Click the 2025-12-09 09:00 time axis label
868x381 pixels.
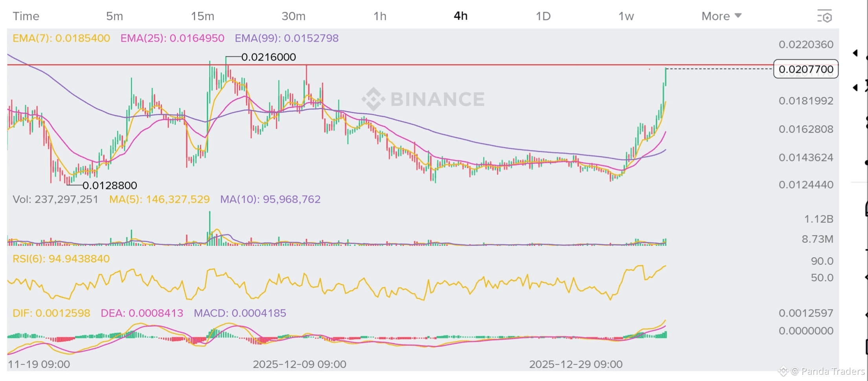point(300,364)
